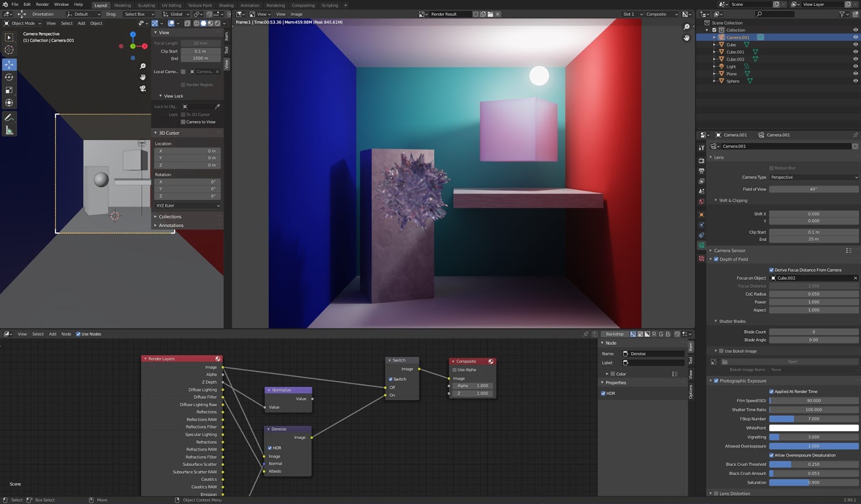861x504 pixels.
Task: Select the Cursor tool
Action: [x=9, y=49]
